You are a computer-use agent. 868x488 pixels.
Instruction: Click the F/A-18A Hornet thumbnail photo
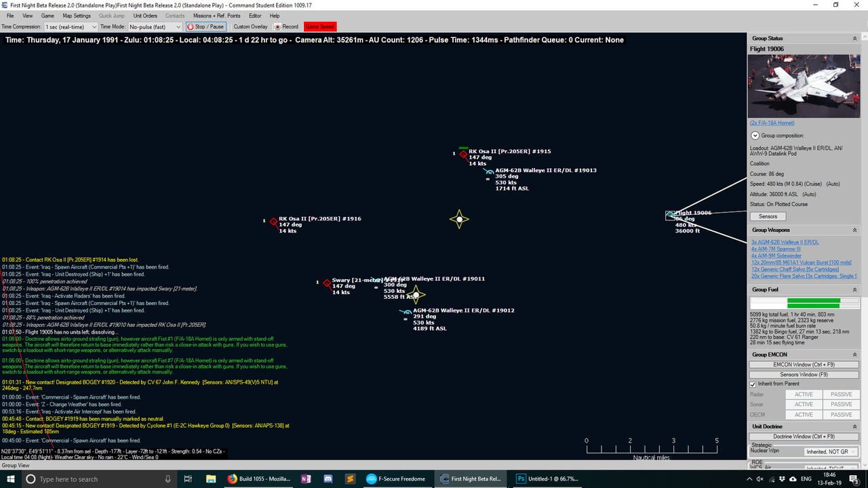coord(804,85)
